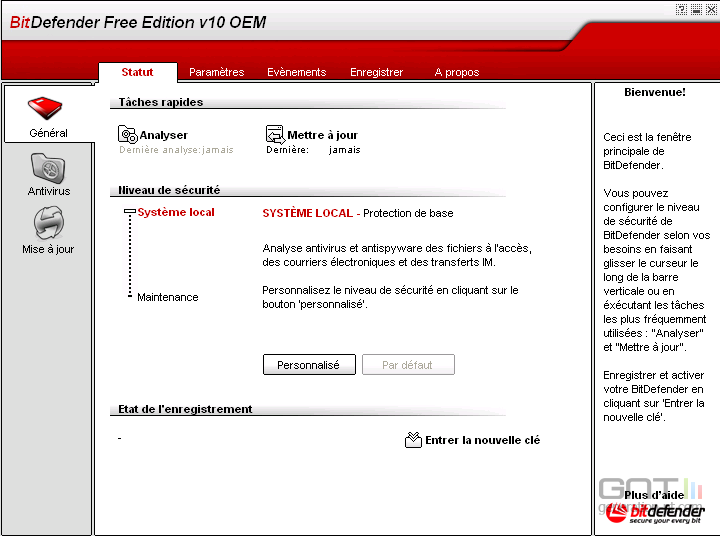Viewport: 720px width, 536px height.
Task: Open the Paramètres tab
Action: pos(216,72)
